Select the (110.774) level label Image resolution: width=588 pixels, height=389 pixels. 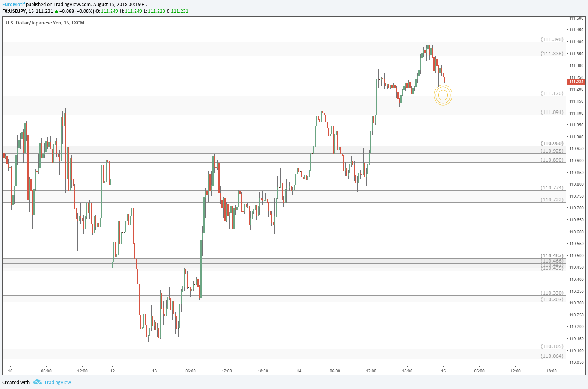[552, 188]
